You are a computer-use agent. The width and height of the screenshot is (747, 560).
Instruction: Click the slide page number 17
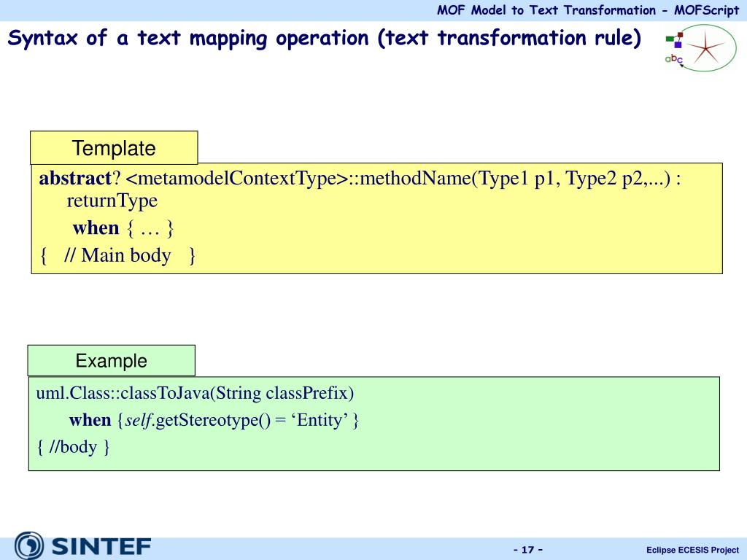(x=528, y=550)
